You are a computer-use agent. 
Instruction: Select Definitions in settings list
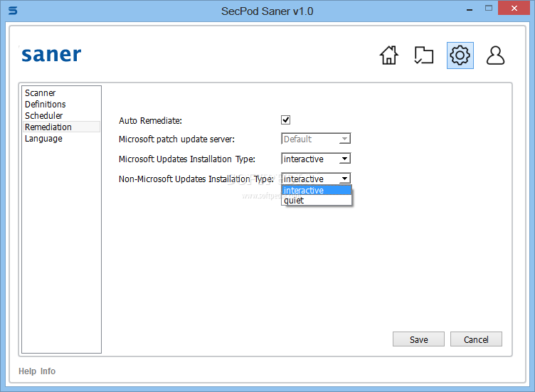pos(61,104)
